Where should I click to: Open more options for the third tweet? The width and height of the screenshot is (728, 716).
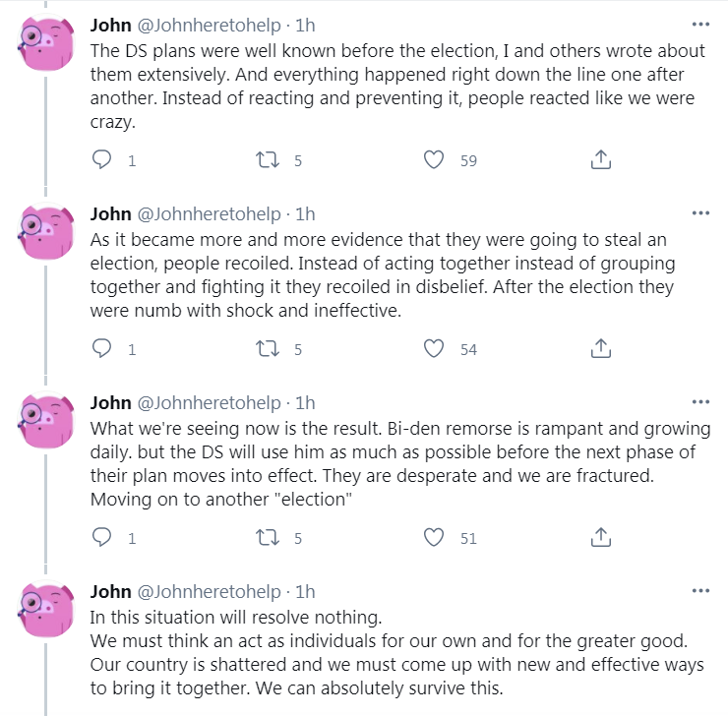700,402
